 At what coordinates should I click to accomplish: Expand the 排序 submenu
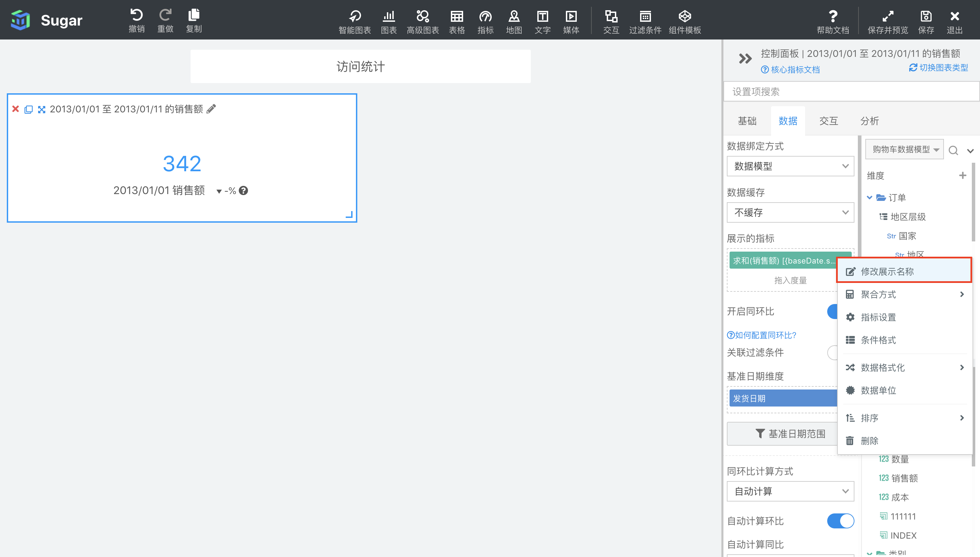(904, 418)
